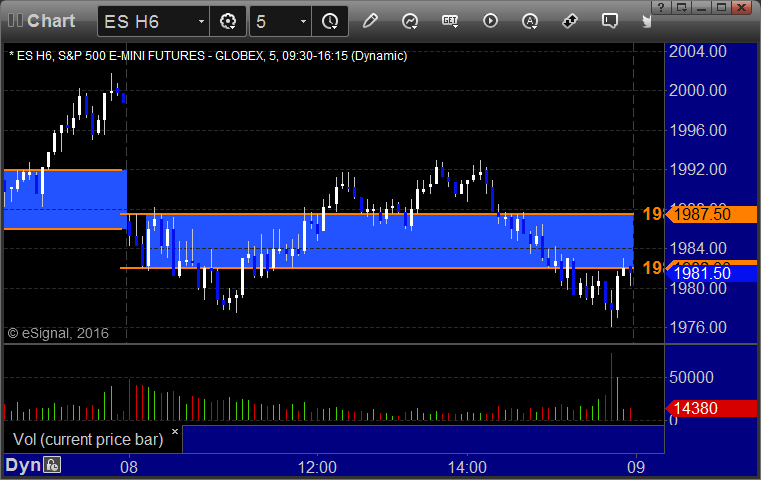This screenshot has height=480, width=761.
Task: Click the 1996.00 price axis label
Action: [697, 130]
